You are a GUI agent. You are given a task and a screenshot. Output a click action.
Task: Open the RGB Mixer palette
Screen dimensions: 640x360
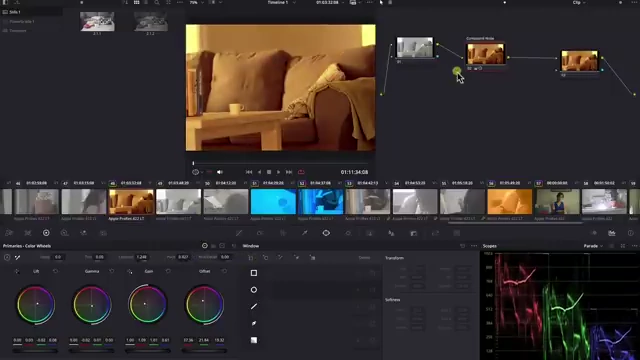83,233
